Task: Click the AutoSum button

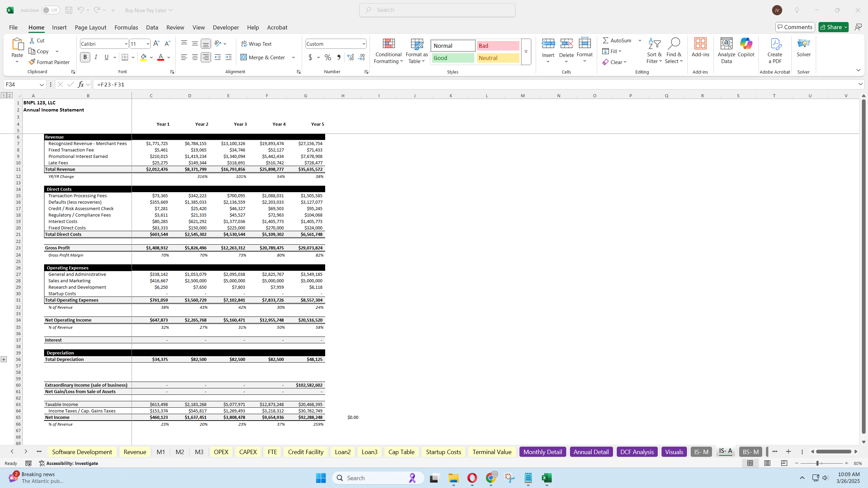Action: coord(616,40)
